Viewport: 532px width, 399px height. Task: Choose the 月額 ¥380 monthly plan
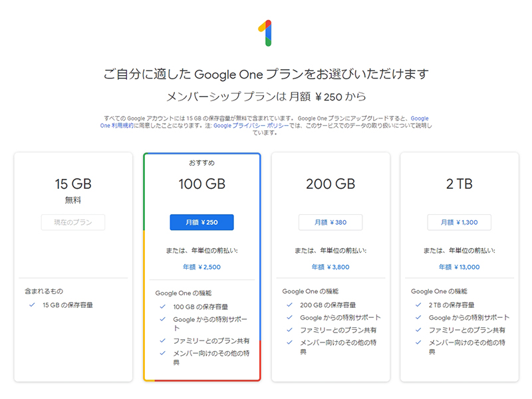pyautogui.click(x=331, y=222)
